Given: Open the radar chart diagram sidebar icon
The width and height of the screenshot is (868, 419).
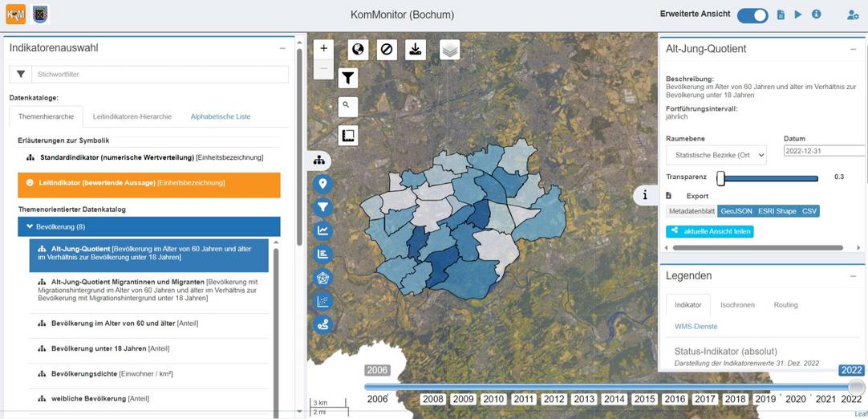Looking at the screenshot, I should tap(323, 279).
